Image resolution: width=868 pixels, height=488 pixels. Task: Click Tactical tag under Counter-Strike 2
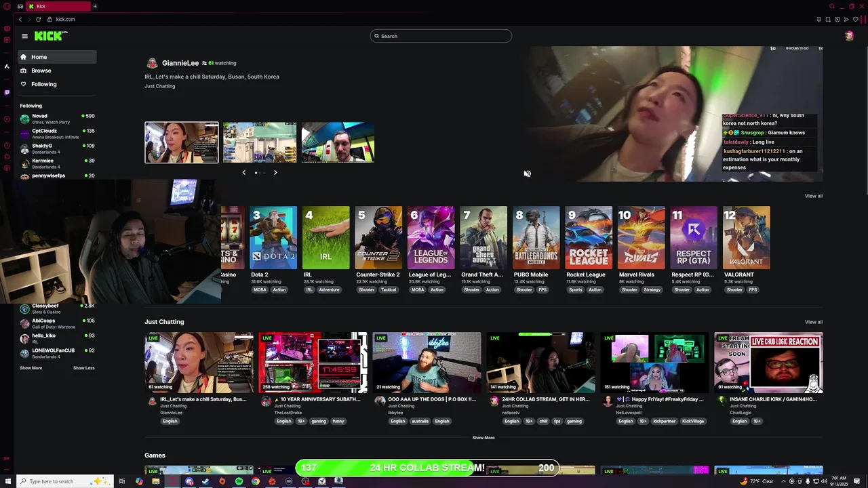(389, 290)
